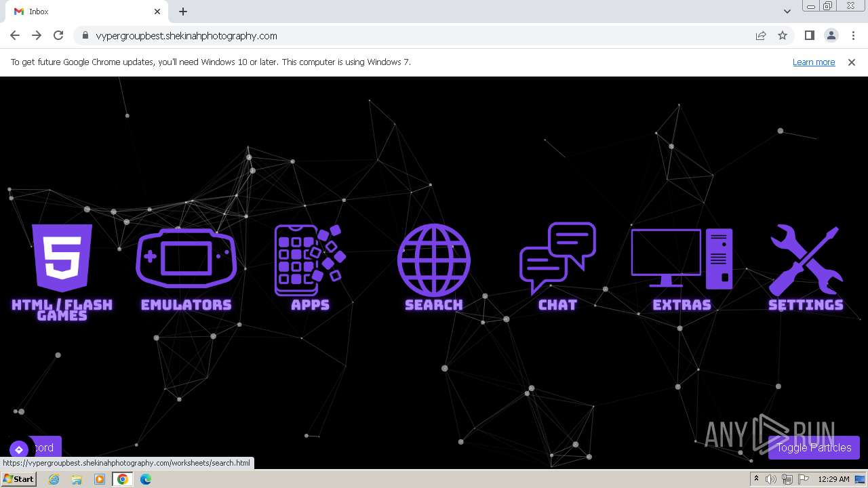Open Microsoft Edge from taskbar
This screenshot has width=868, height=488.
[146, 479]
